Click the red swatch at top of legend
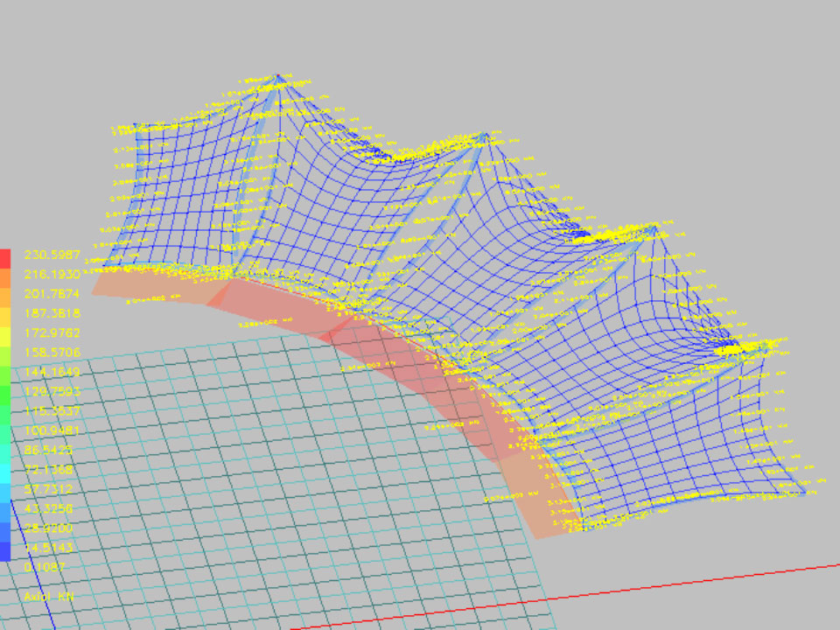 click(4, 258)
